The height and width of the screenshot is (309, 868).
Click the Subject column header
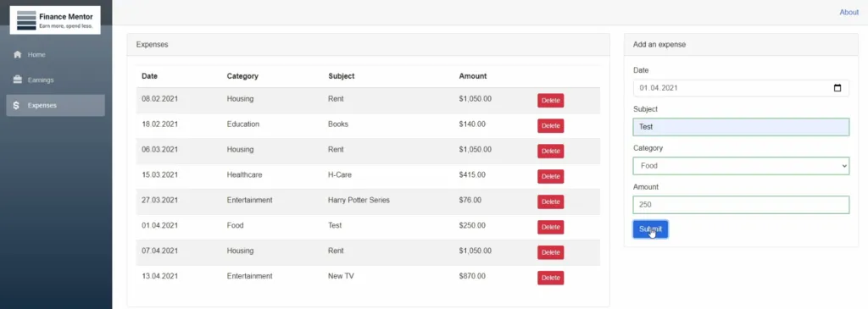pyautogui.click(x=341, y=76)
